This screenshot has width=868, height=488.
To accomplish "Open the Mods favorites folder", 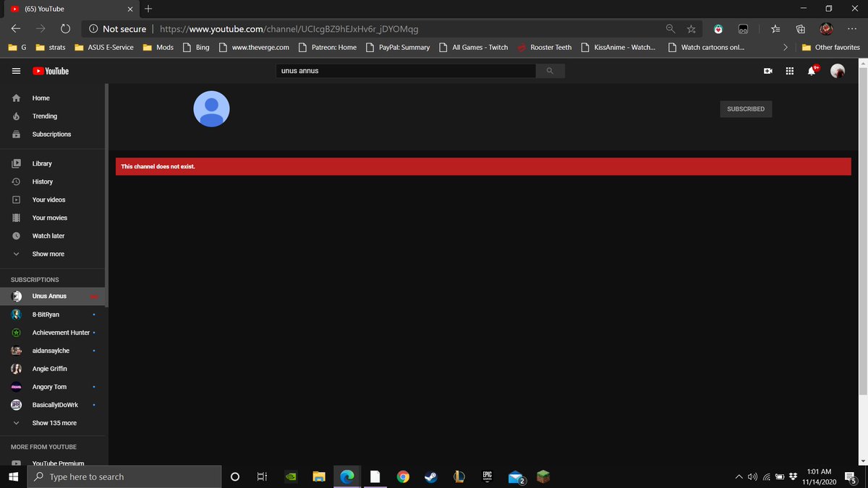I will tap(159, 47).
